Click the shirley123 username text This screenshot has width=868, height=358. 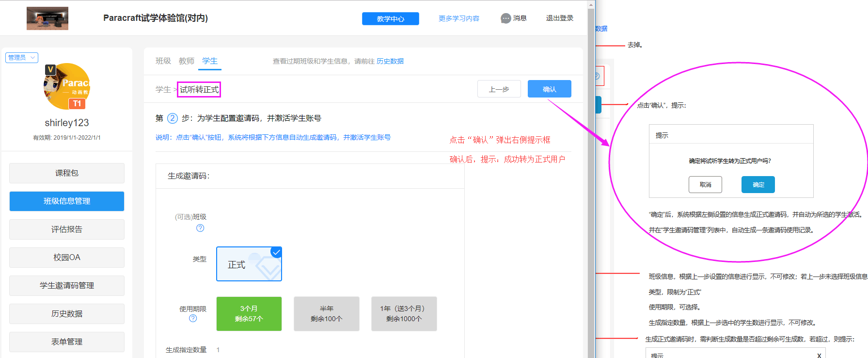click(67, 123)
